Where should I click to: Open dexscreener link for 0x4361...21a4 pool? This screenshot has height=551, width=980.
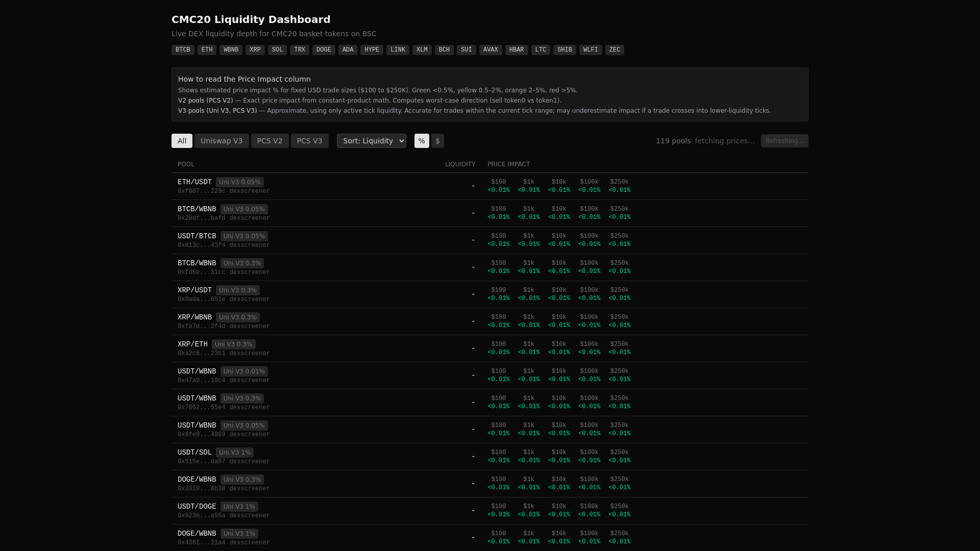(250, 543)
